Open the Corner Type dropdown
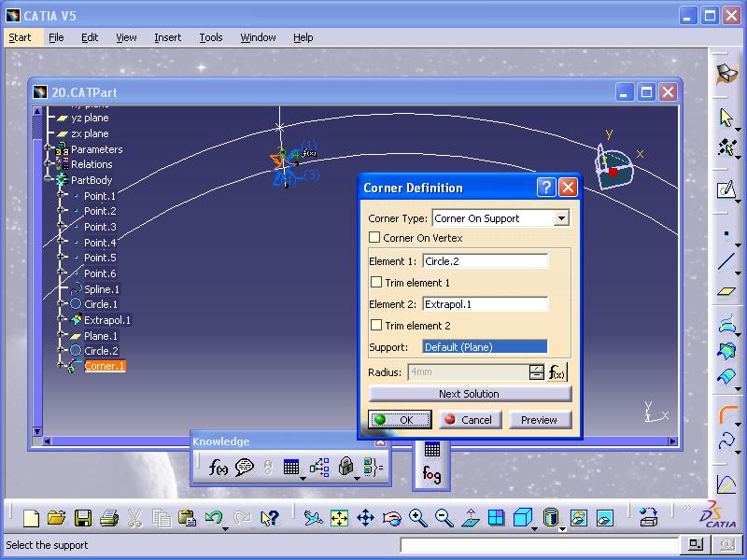The height and width of the screenshot is (560, 747). [560, 218]
